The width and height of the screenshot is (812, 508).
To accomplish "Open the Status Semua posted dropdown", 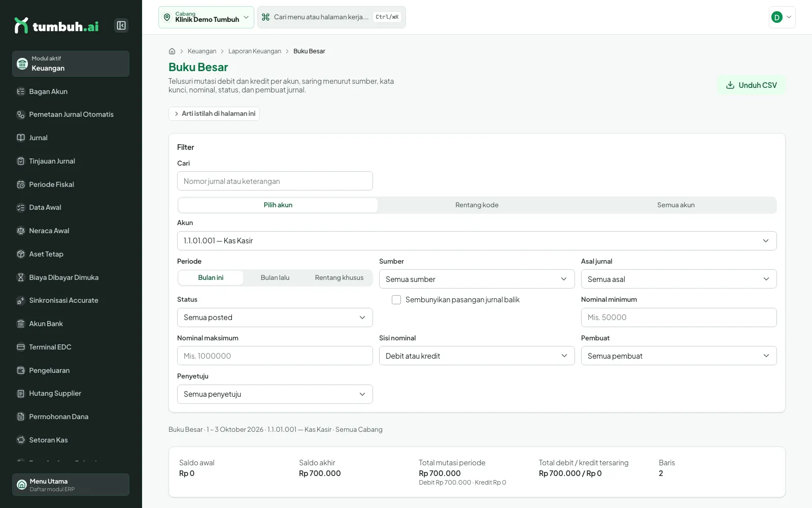I will [275, 317].
